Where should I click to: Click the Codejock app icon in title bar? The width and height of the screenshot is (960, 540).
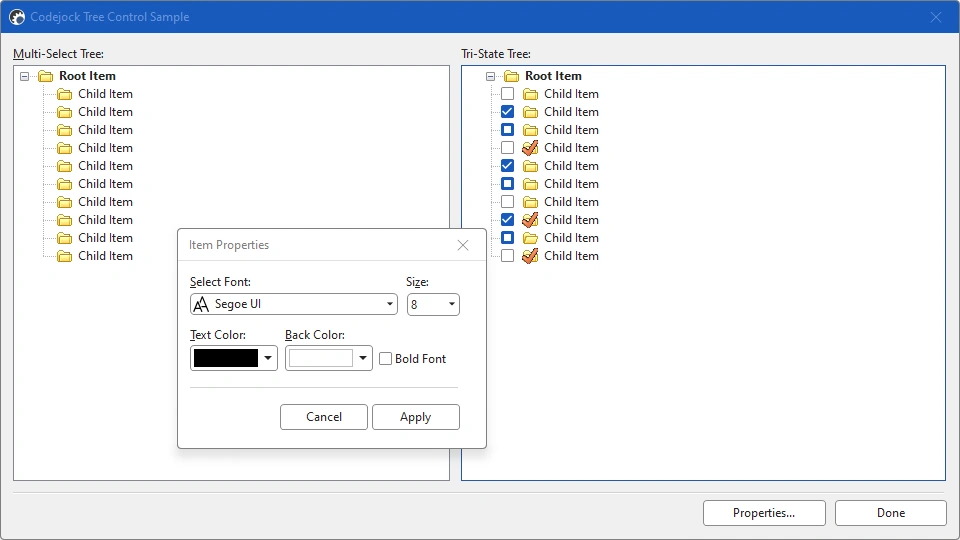(x=17, y=17)
